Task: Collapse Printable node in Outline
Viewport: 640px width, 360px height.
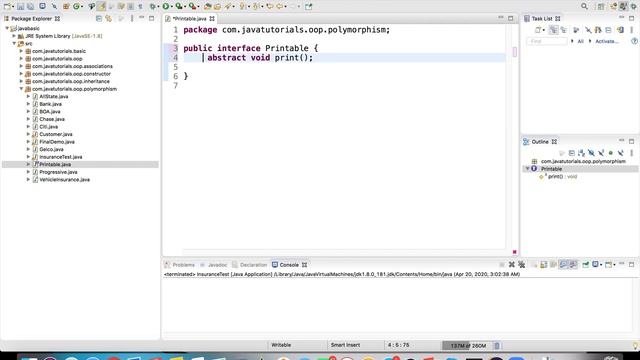Action: (x=527, y=169)
